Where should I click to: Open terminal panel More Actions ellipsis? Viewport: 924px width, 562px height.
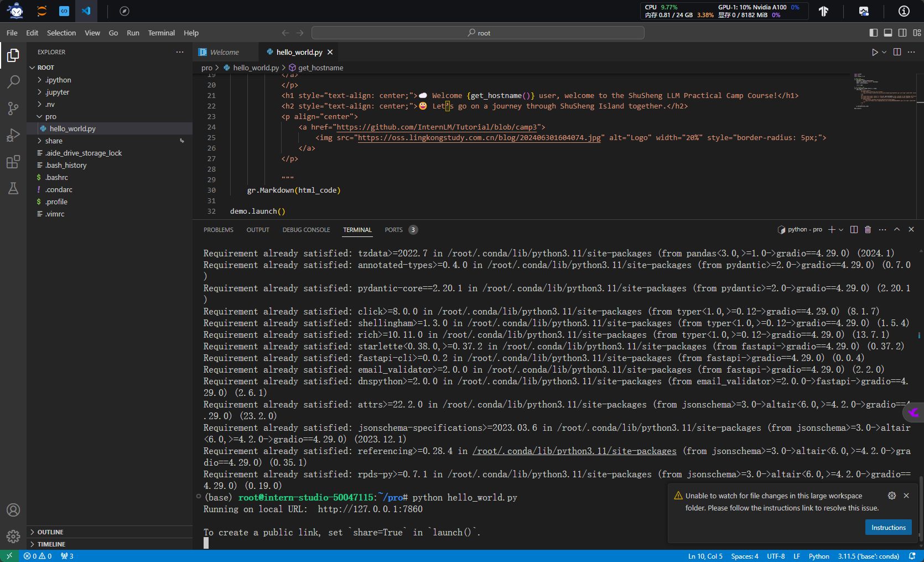pyautogui.click(x=883, y=229)
